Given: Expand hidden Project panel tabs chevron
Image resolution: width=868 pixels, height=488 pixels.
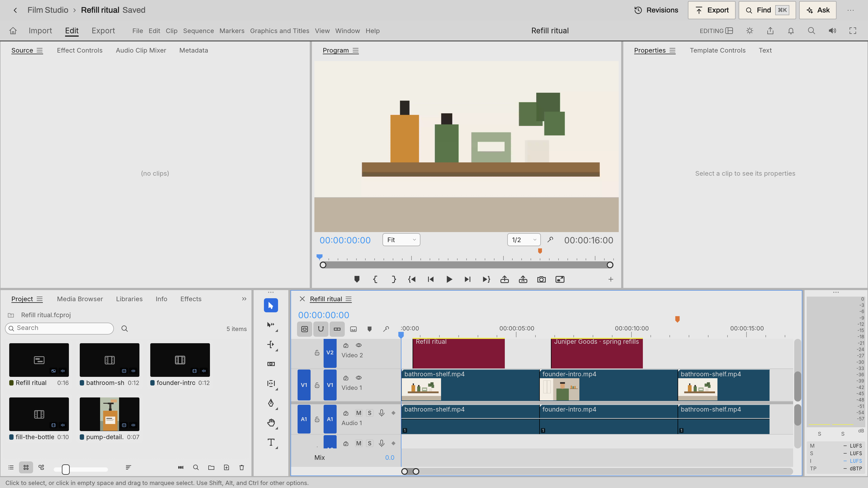Looking at the screenshot, I should click(244, 299).
